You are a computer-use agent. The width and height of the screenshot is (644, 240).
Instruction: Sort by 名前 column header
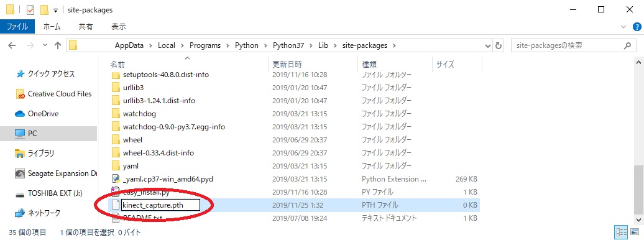(x=117, y=65)
